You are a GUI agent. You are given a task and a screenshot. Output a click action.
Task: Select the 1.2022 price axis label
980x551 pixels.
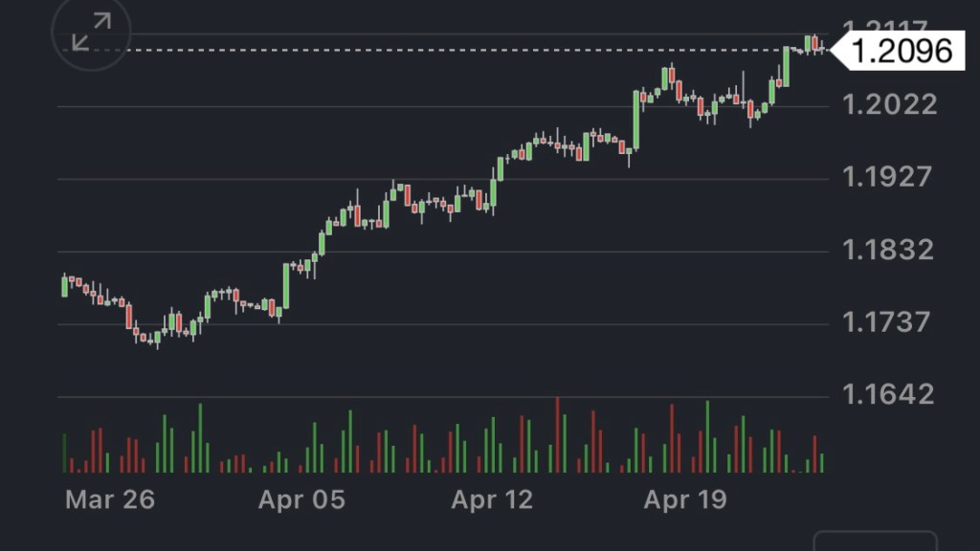click(890, 104)
